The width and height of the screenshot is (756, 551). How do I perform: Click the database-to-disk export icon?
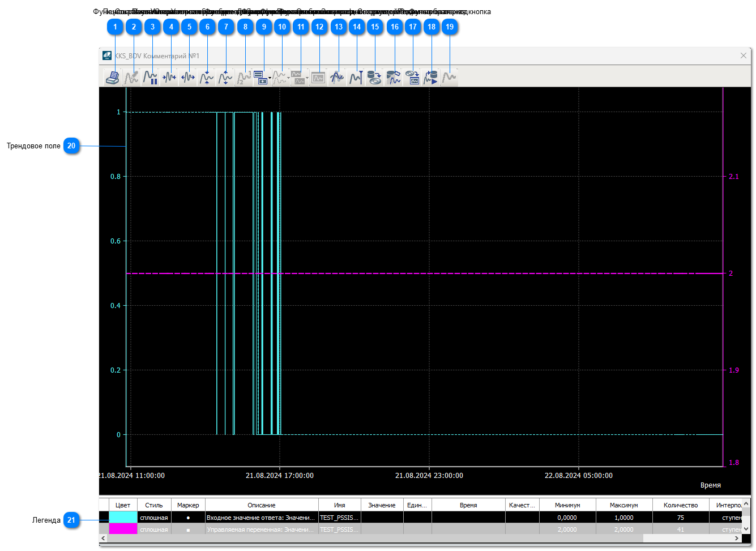tap(374, 78)
